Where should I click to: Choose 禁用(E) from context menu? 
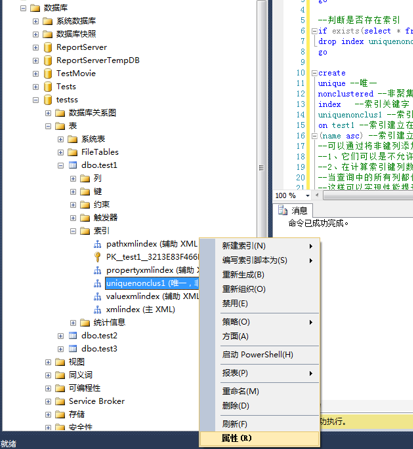[x=268, y=303]
